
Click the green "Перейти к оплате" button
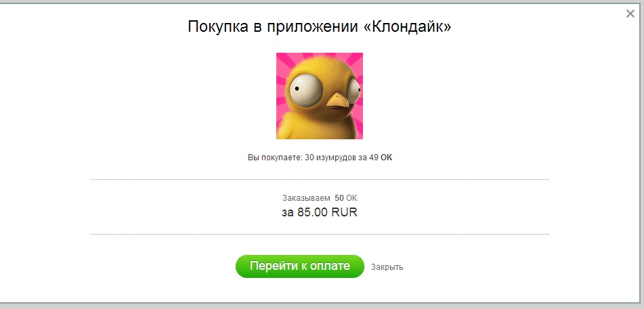tap(300, 266)
